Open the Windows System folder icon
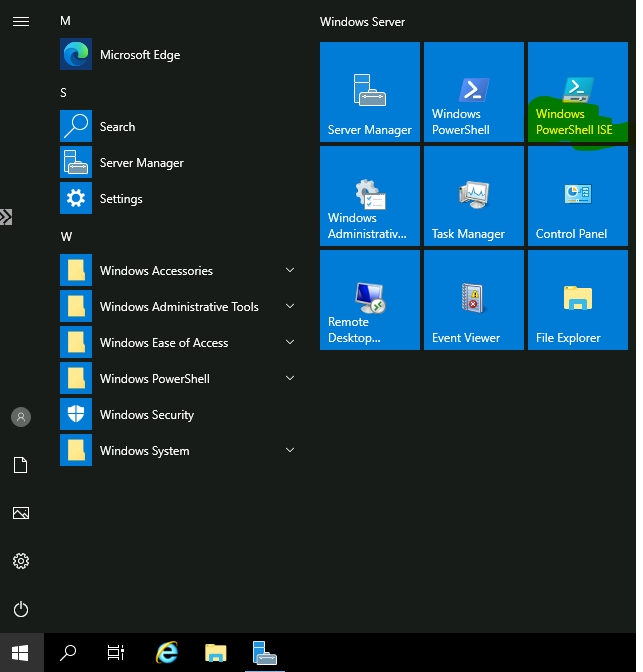The height and width of the screenshot is (672, 643). [76, 450]
